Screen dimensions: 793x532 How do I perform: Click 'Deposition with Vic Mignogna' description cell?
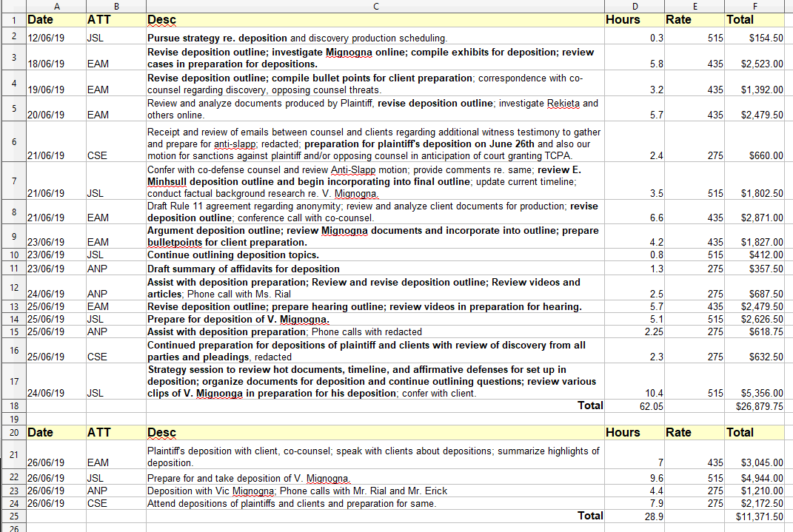tap(375, 491)
